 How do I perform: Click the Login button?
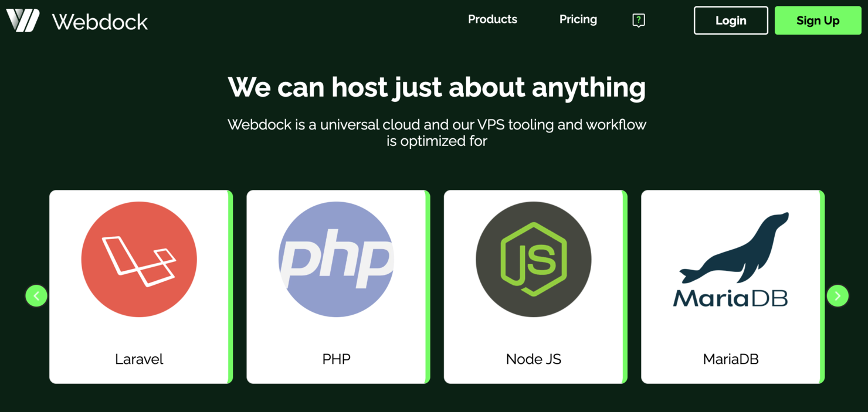(731, 20)
